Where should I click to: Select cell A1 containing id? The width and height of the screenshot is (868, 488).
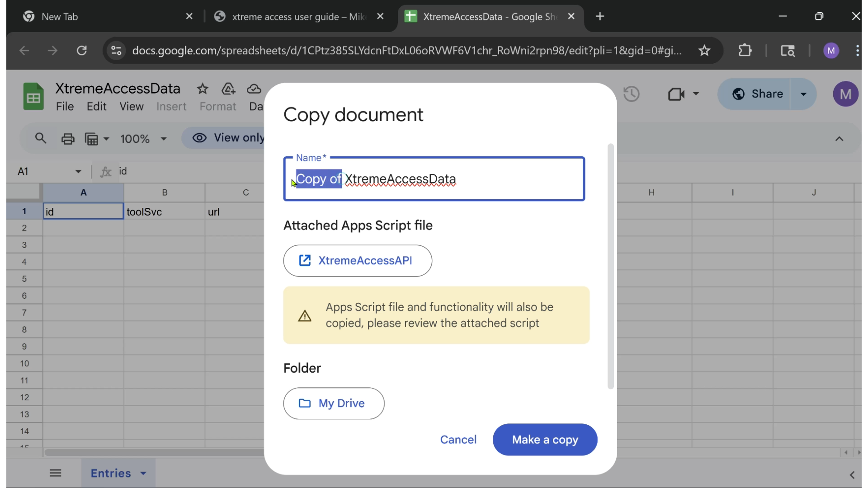[84, 211]
